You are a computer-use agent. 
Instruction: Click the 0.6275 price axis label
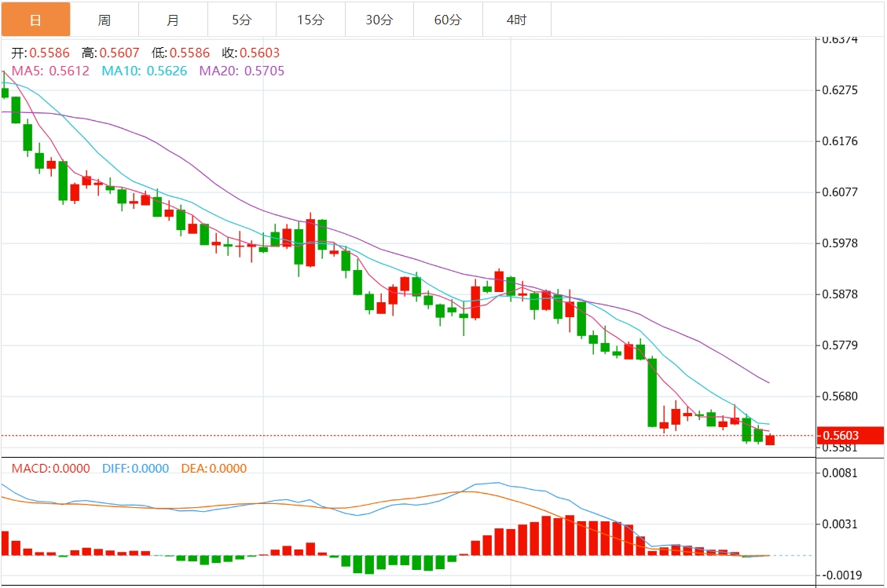tap(840, 90)
